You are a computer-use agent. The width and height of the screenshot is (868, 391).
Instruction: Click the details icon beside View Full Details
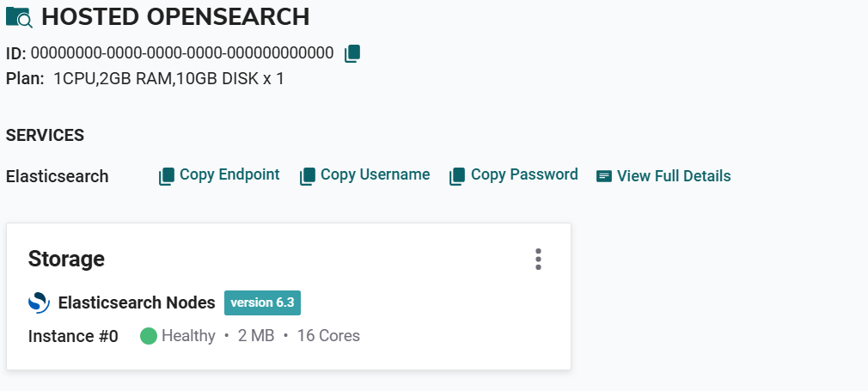[x=604, y=176]
